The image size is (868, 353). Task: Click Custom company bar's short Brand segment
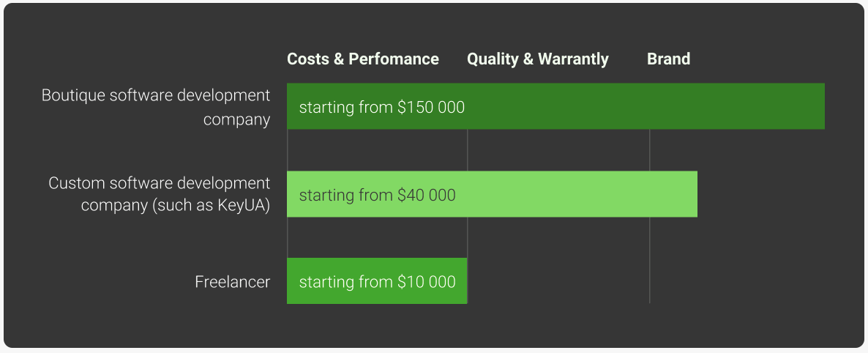tap(673, 194)
